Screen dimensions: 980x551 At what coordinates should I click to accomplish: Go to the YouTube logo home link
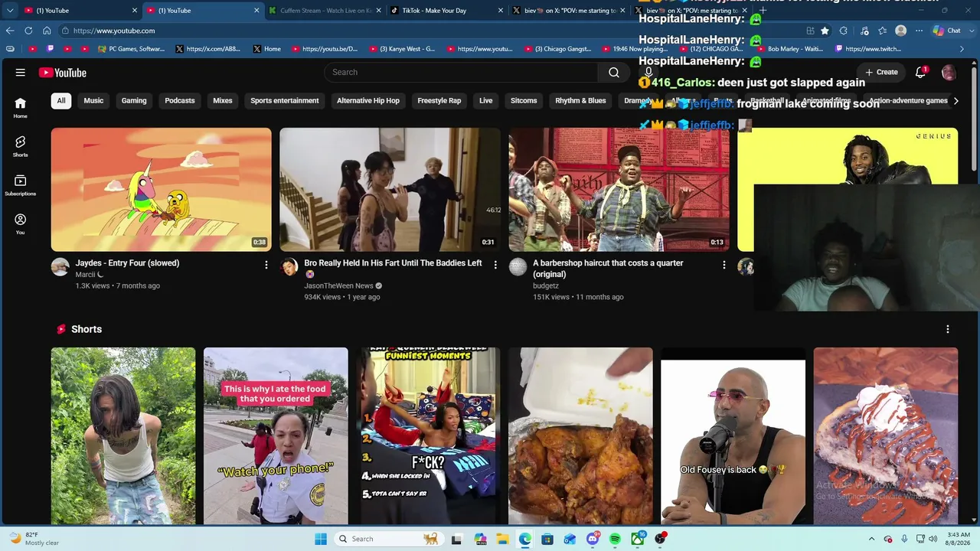[x=63, y=73]
